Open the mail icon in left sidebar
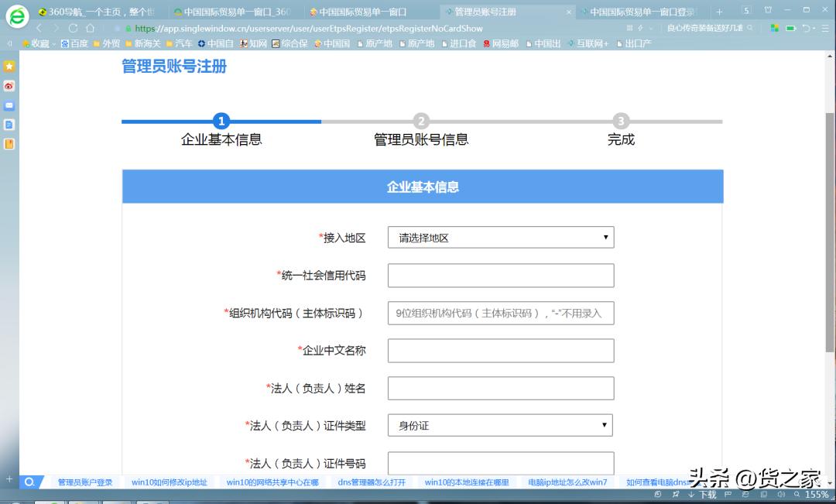836x504 pixels. point(9,105)
